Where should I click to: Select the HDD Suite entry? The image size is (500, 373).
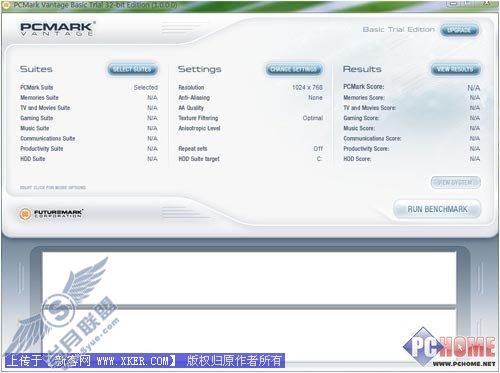89,159
